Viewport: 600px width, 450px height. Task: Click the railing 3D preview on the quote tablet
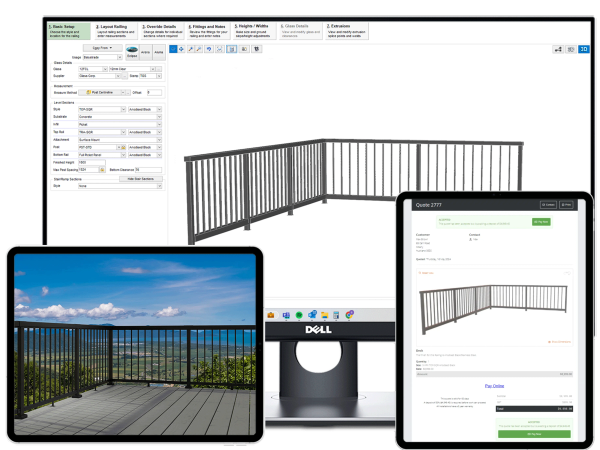tap(494, 309)
